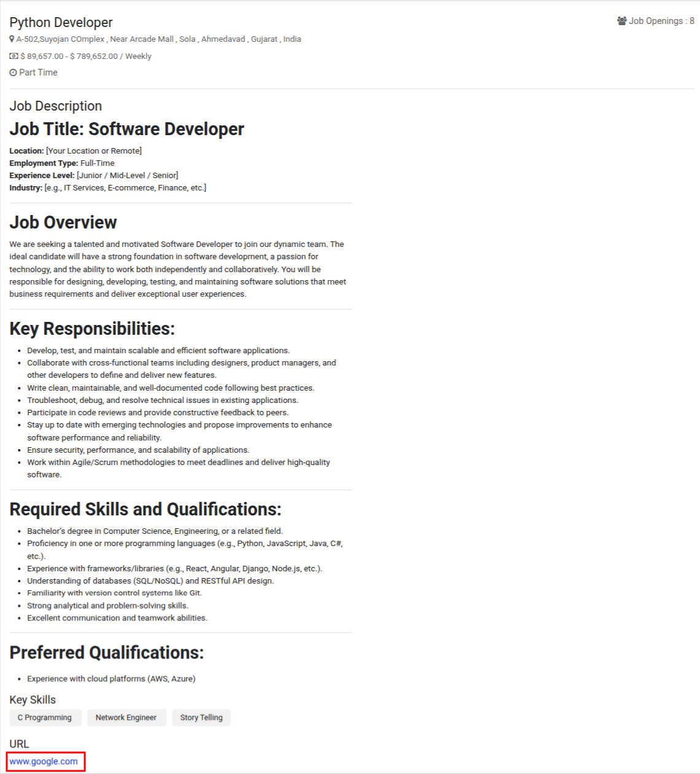
Task: Click the Required Skills and Qualifications heading
Action: [x=146, y=509]
